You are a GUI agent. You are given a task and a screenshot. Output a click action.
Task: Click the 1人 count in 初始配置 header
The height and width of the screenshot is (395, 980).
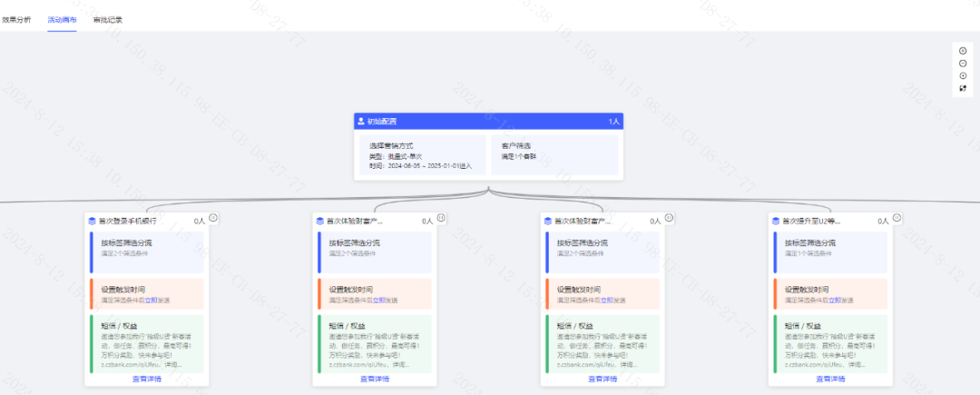pos(613,122)
